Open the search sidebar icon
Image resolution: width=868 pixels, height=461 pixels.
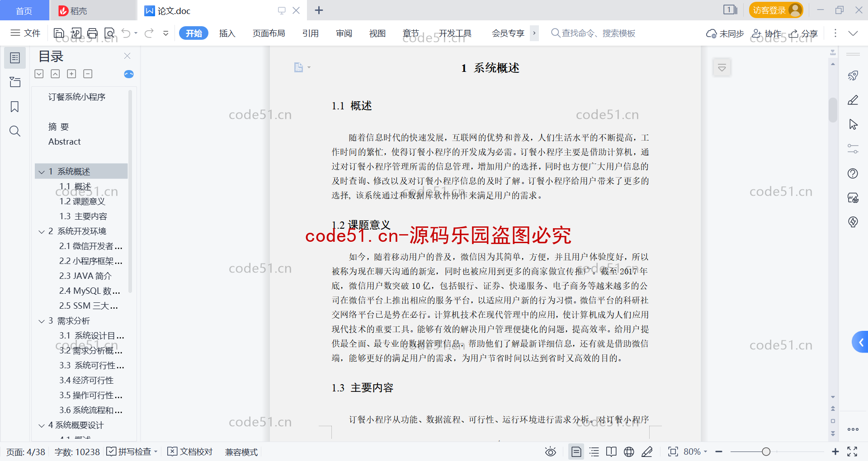pyautogui.click(x=15, y=131)
